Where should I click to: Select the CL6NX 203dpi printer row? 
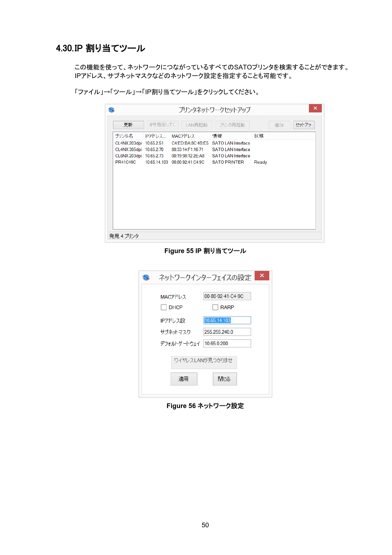point(214,156)
